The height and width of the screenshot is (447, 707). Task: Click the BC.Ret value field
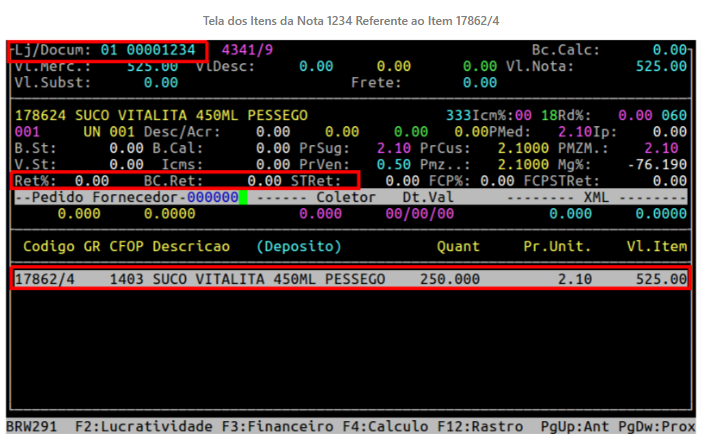click(292, 181)
